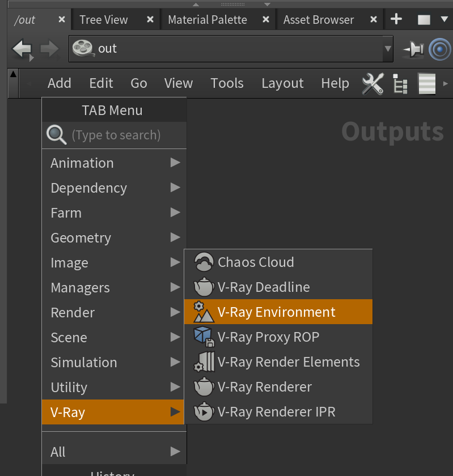This screenshot has width=453, height=476.
Task: Expand the Farm submenu
Action: (x=114, y=212)
